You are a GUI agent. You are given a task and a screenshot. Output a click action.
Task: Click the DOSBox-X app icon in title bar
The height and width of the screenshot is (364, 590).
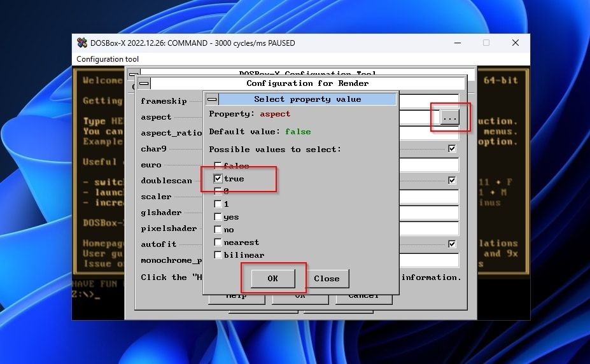point(82,43)
